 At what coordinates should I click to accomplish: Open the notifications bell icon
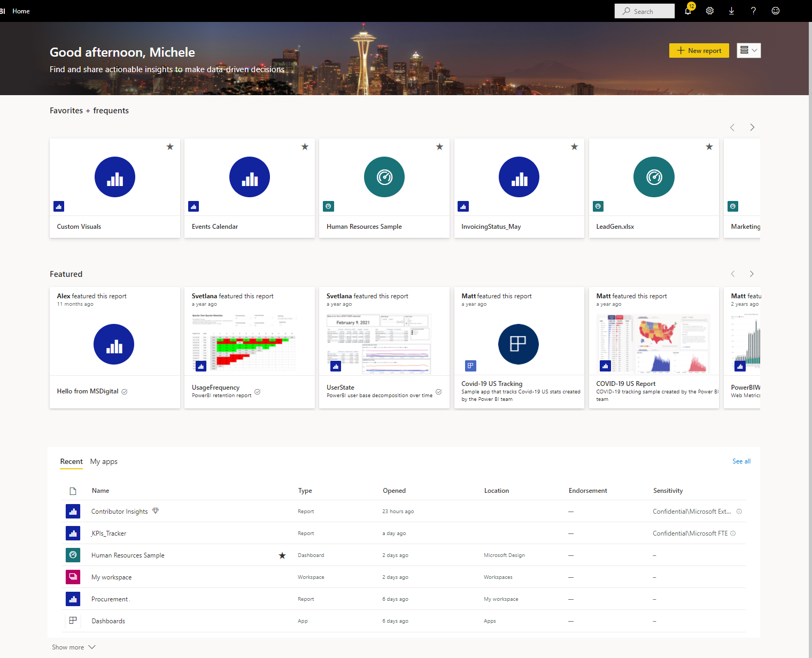pos(688,11)
